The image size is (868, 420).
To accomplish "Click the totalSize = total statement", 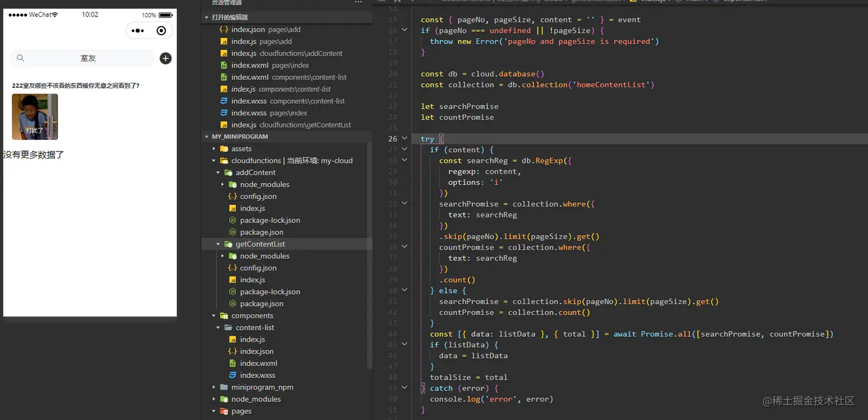I will pyautogui.click(x=468, y=378).
